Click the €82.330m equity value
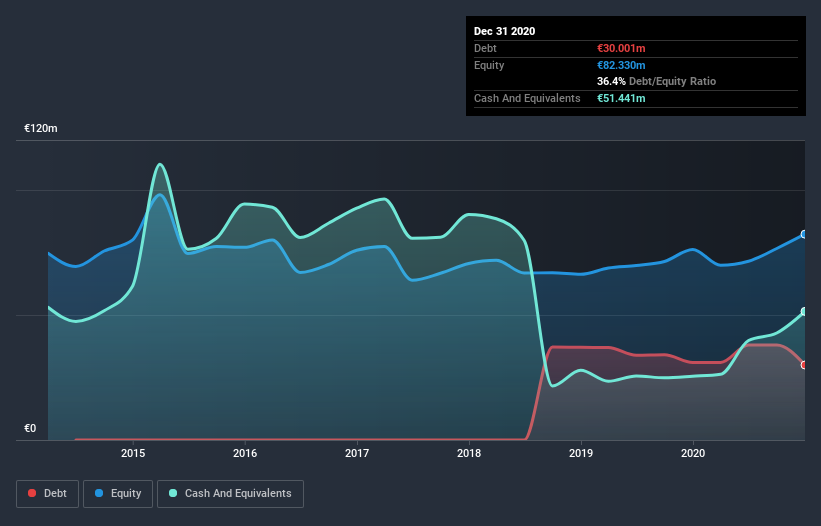 pyautogui.click(x=621, y=65)
